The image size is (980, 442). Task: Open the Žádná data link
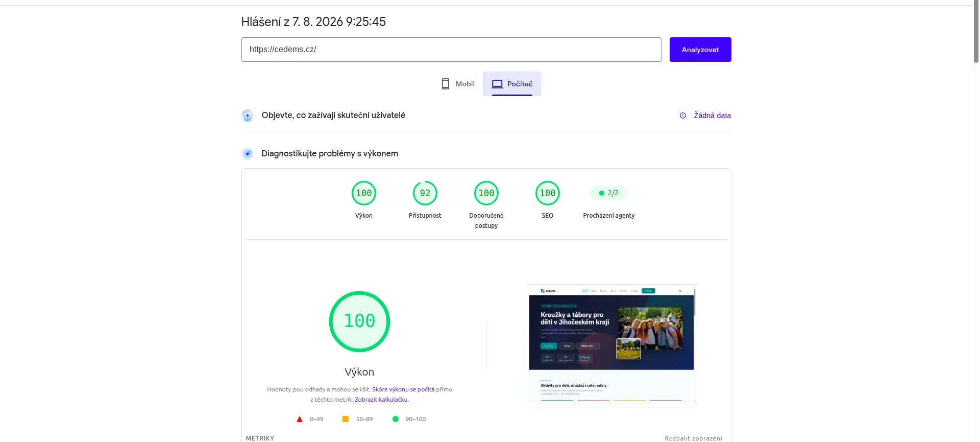tap(712, 115)
